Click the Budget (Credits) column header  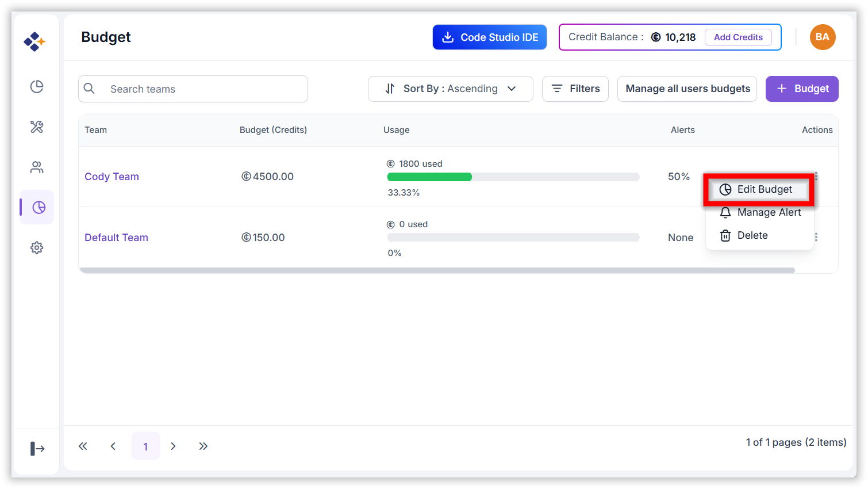[273, 130]
